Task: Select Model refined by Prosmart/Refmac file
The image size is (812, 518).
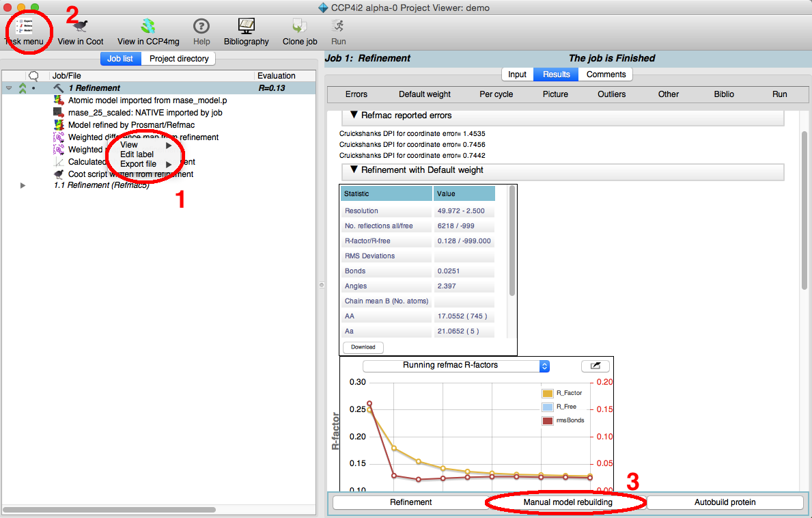Action: tap(131, 125)
